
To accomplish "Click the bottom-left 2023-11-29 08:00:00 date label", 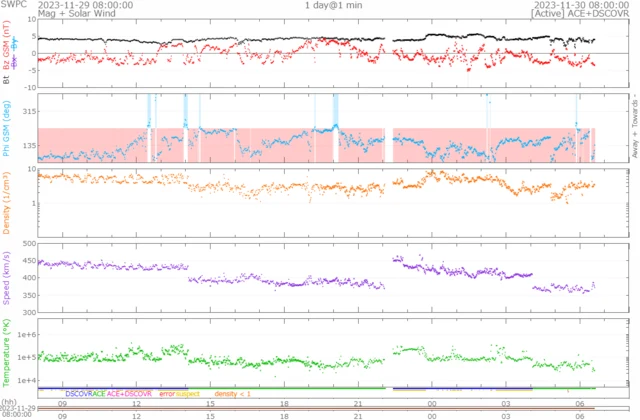I will point(18,411).
